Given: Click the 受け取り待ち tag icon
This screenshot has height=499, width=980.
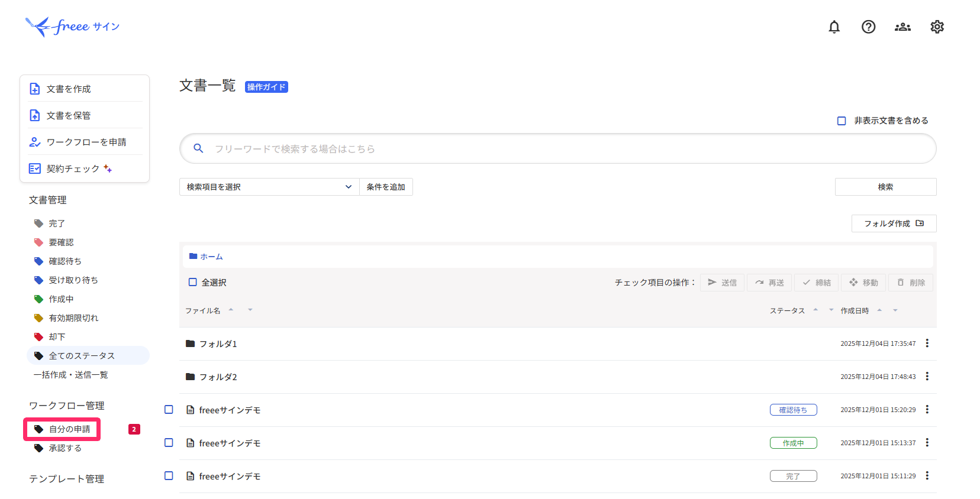Looking at the screenshot, I should pyautogui.click(x=39, y=280).
